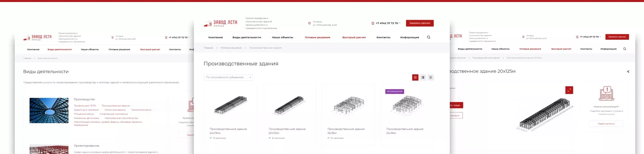This screenshot has height=154, width=644.
Task: Click the location pin icon in center page header
Action: (x=309, y=23)
